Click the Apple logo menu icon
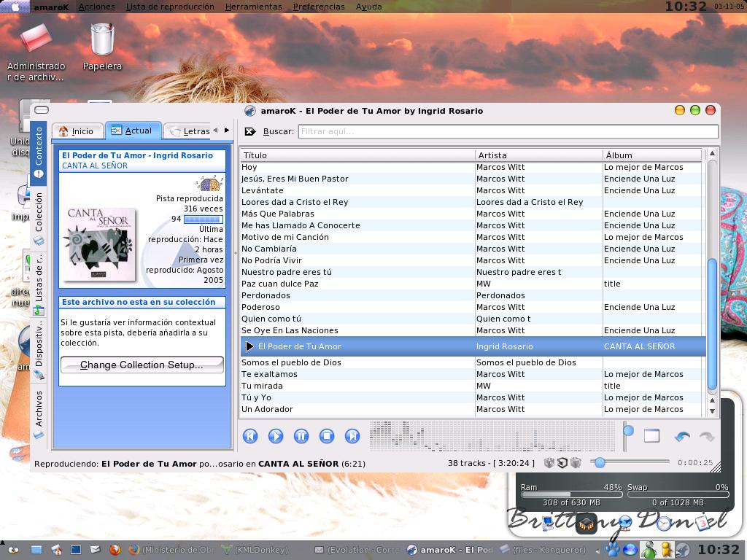The height and width of the screenshot is (560, 747). [16, 7]
